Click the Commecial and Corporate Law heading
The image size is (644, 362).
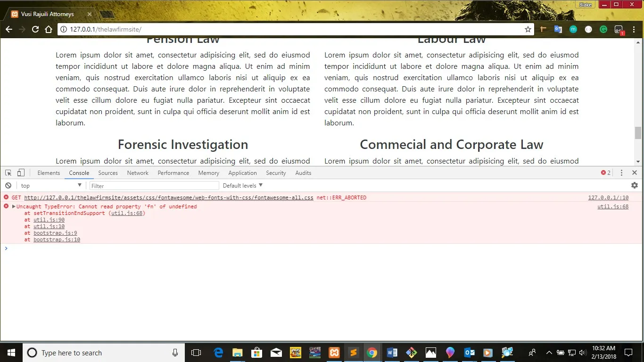click(452, 144)
